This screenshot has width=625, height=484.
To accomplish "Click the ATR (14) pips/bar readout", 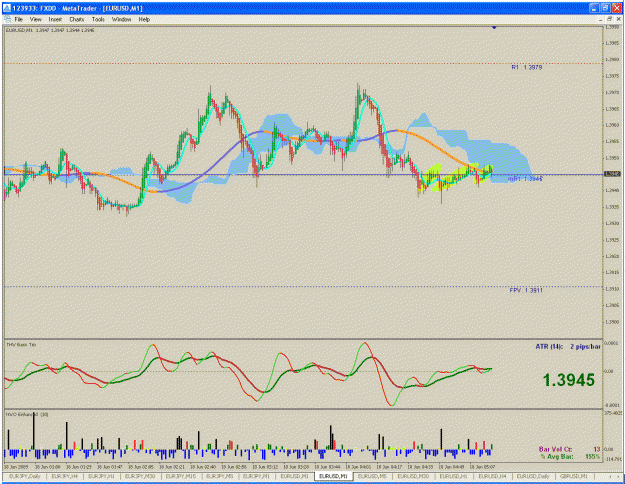I will pos(568,346).
